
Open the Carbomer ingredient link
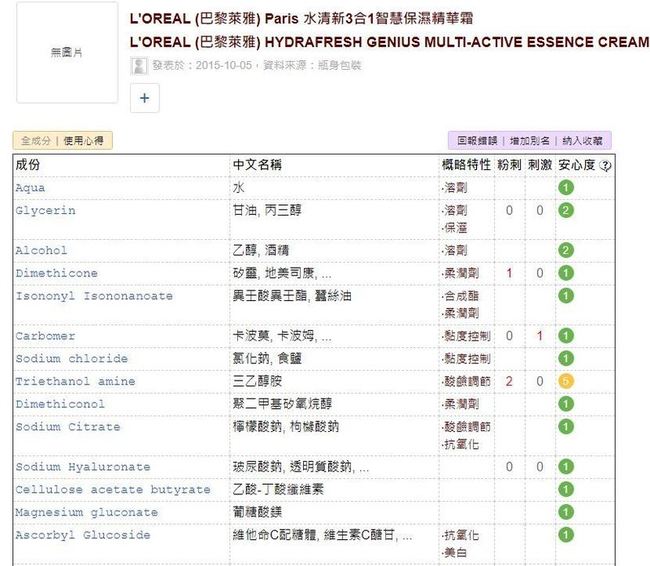pyautogui.click(x=45, y=336)
